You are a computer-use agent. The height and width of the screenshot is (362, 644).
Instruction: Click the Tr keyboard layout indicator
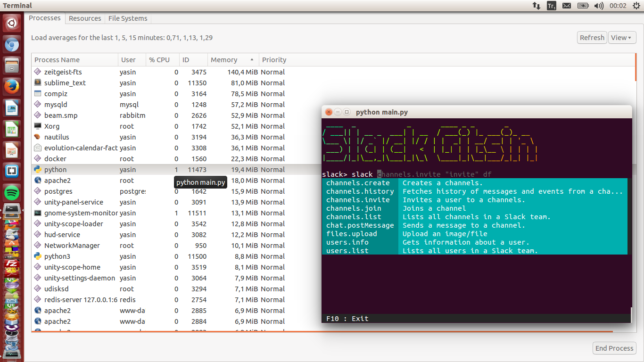point(551,6)
